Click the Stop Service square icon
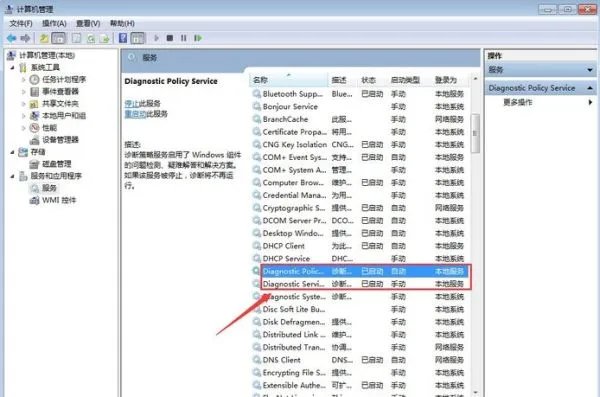Screen dimensions: 600x397 click(x=170, y=38)
